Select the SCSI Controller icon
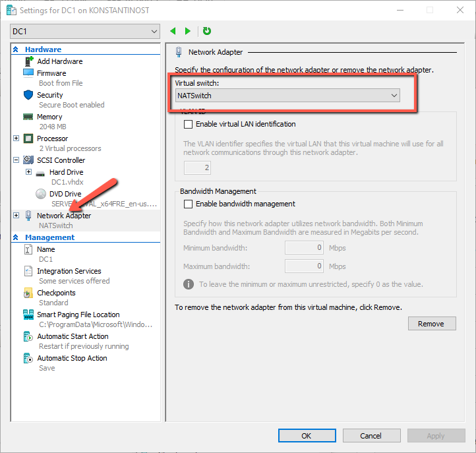 tap(28, 160)
